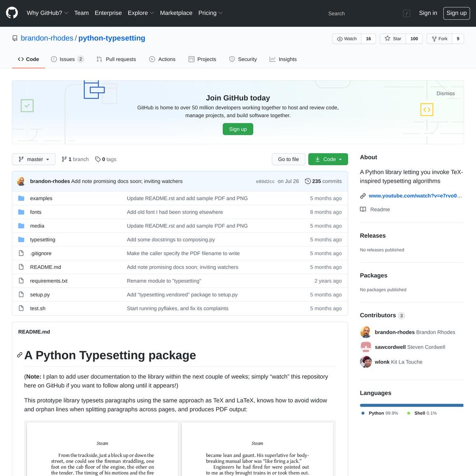Click the fonts folder icon
Viewport: 476px width, 476px height.
(x=21, y=212)
